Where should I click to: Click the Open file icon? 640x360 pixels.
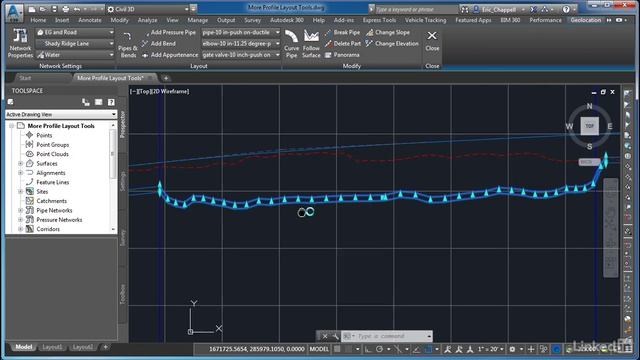pos(43,9)
